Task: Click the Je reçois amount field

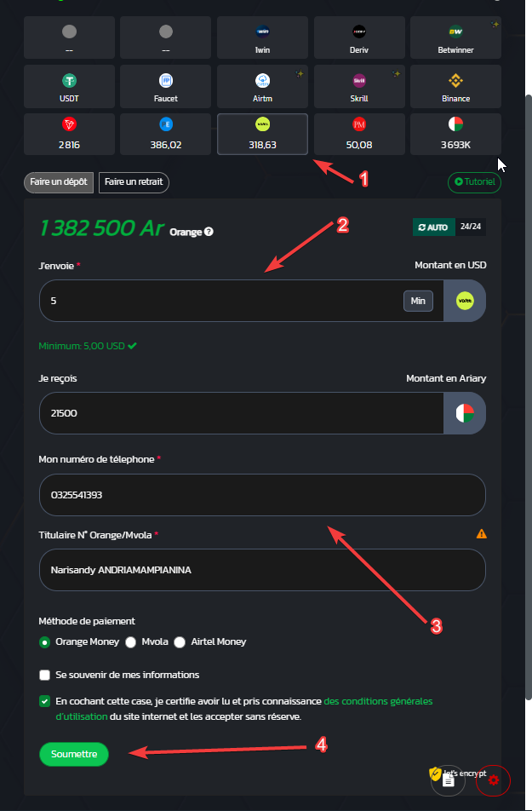Action: (242, 413)
